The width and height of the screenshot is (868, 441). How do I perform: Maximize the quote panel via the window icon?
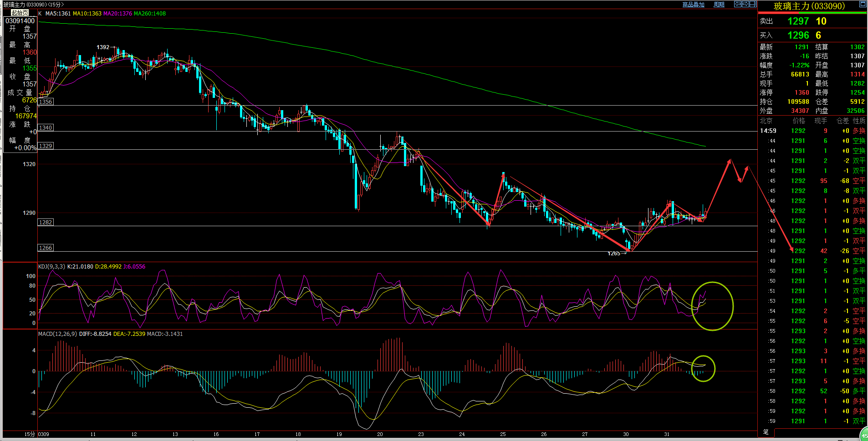[863, 4]
